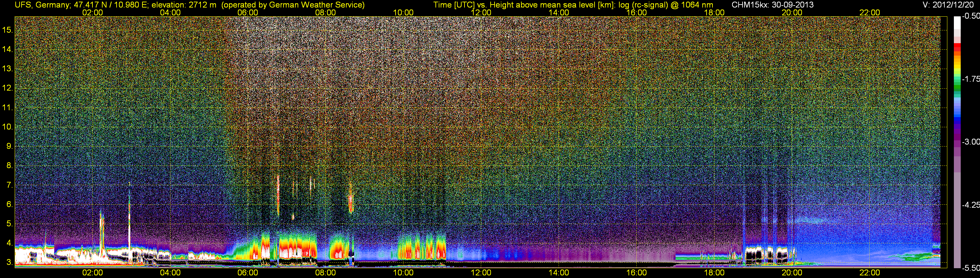Click the white vertical spike near 03:00
This screenshot has width=980, height=278.
129,221
